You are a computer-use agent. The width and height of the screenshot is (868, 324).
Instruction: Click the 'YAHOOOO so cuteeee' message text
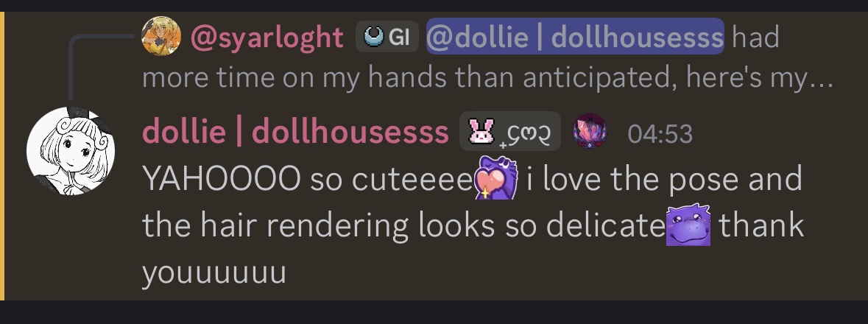308,179
